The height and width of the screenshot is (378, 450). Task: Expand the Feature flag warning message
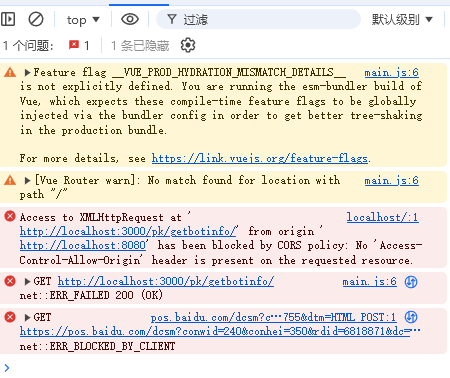[27, 72]
